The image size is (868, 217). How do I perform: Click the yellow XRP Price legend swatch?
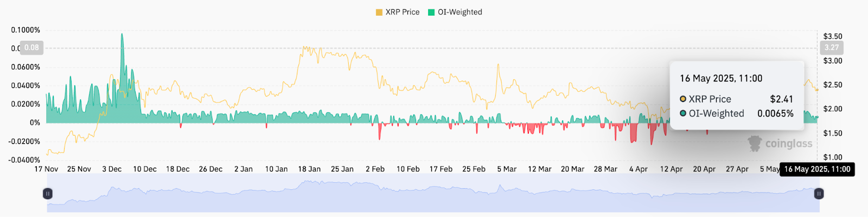[379, 12]
